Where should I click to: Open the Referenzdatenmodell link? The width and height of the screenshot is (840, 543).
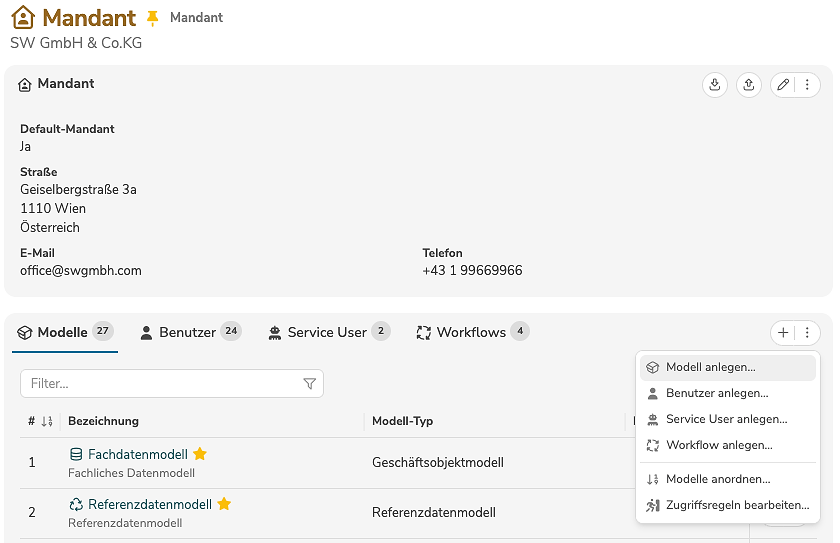(x=149, y=504)
